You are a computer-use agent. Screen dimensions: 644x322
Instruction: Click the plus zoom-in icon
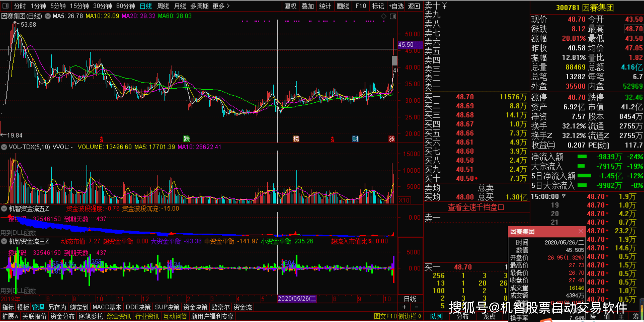tap(404, 307)
